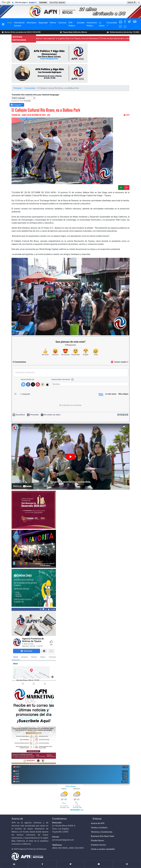The height and width of the screenshot is (868, 141).
Task: Click the Twitter icon in header
Action: tap(129, 22)
